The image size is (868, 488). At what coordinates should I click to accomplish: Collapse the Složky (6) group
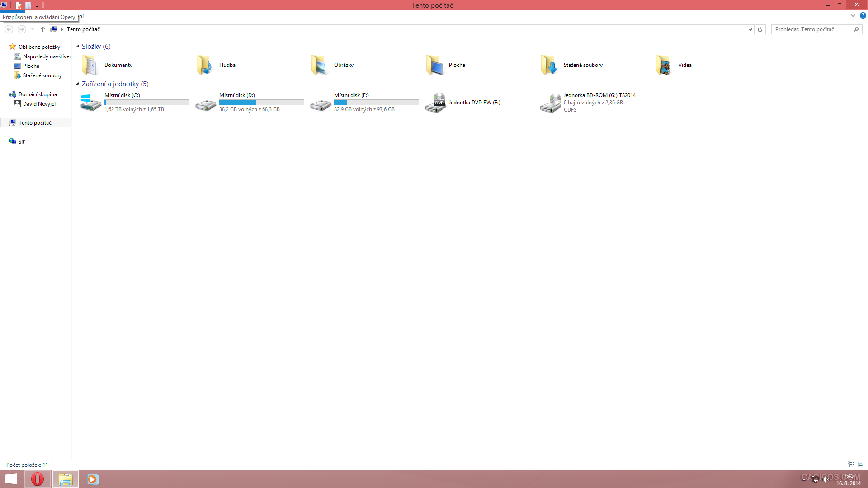coord(77,47)
